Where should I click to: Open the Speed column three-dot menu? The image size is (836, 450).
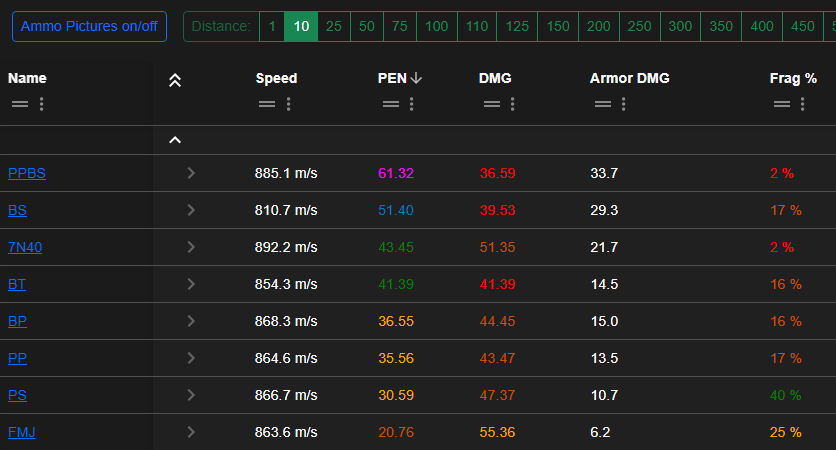coord(288,104)
